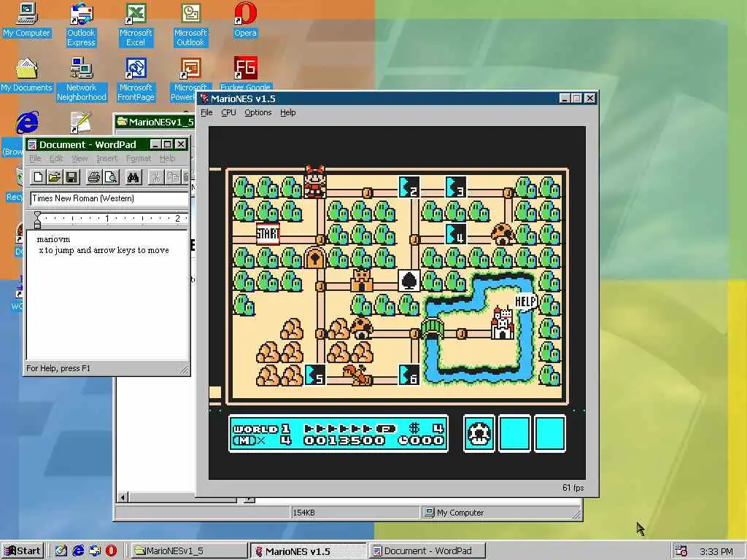Click 'For Help, press F1' status text
This screenshot has width=747, height=560.
[58, 368]
